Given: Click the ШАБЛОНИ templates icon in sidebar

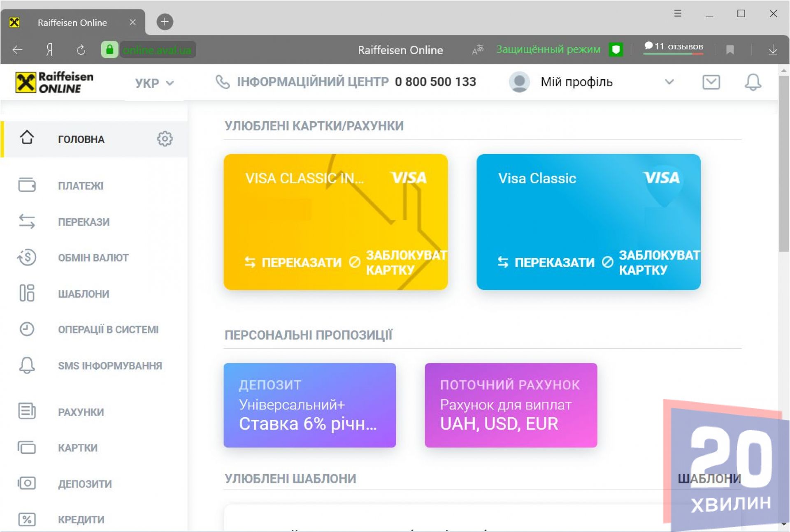Looking at the screenshot, I should pos(27,293).
